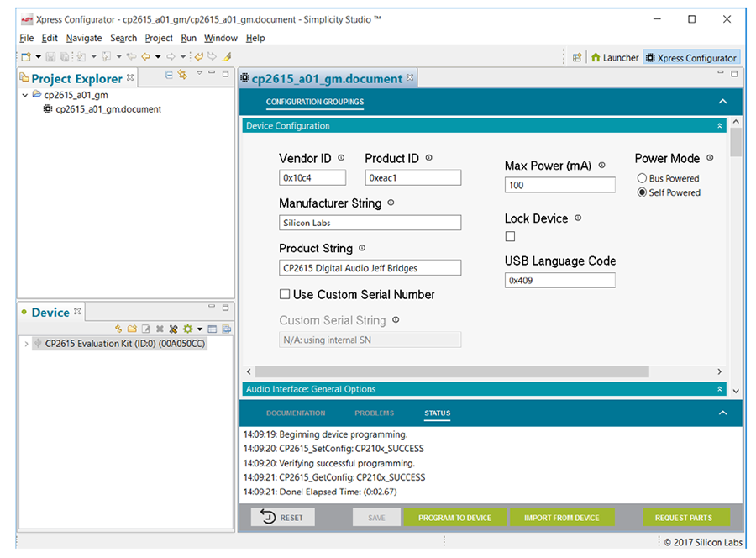Click Program To Device button

point(454,518)
